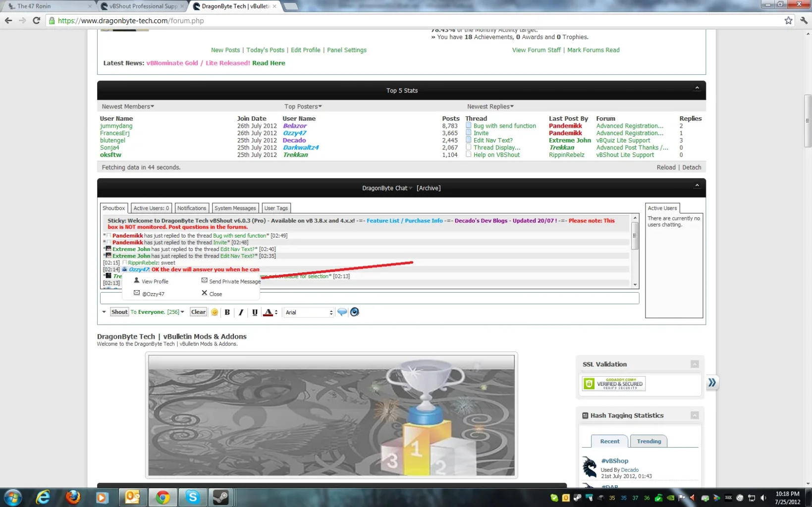Open the Newest Members dropdown
The image size is (812, 507).
pos(128,106)
